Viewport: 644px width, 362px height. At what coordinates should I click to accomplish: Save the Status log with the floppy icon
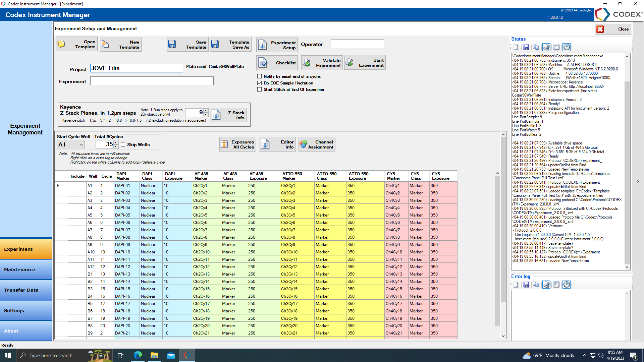[x=526, y=47]
